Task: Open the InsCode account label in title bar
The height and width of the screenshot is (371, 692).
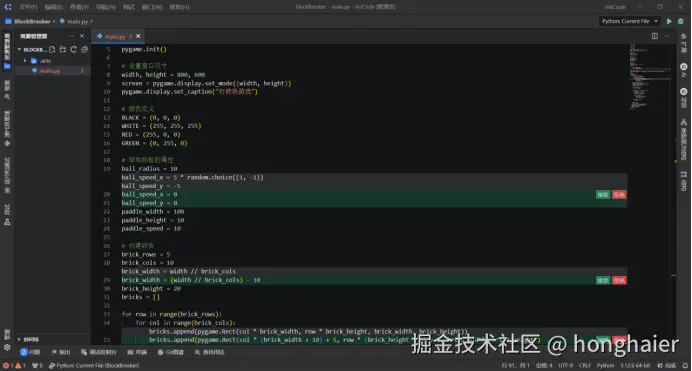Action: pos(615,7)
